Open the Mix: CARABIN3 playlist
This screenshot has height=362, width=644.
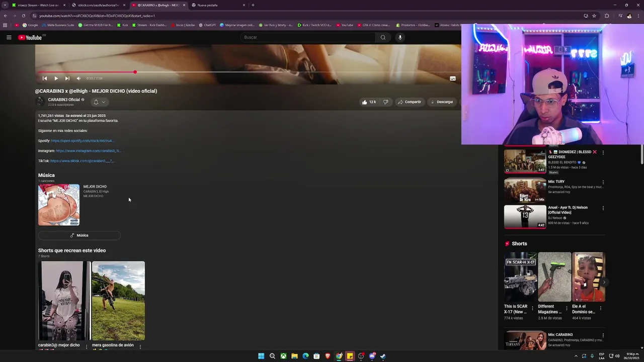[525, 340]
